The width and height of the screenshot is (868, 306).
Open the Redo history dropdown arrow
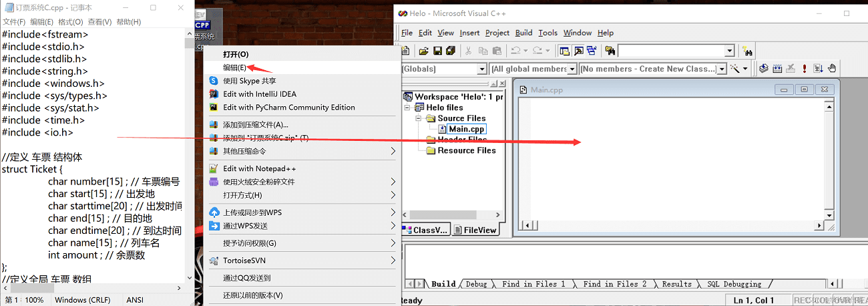tap(548, 51)
